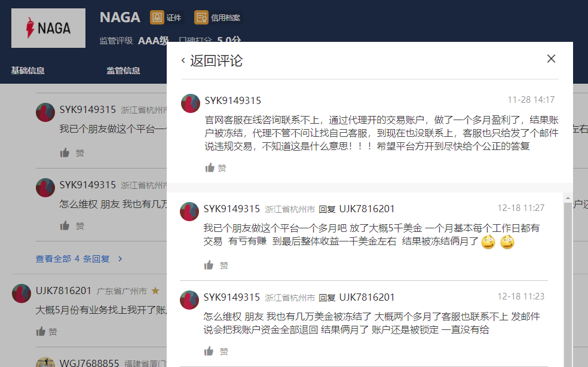Click SYK9149315 avatar in top popup comment
The height and width of the screenshot is (367, 588).
click(x=191, y=103)
